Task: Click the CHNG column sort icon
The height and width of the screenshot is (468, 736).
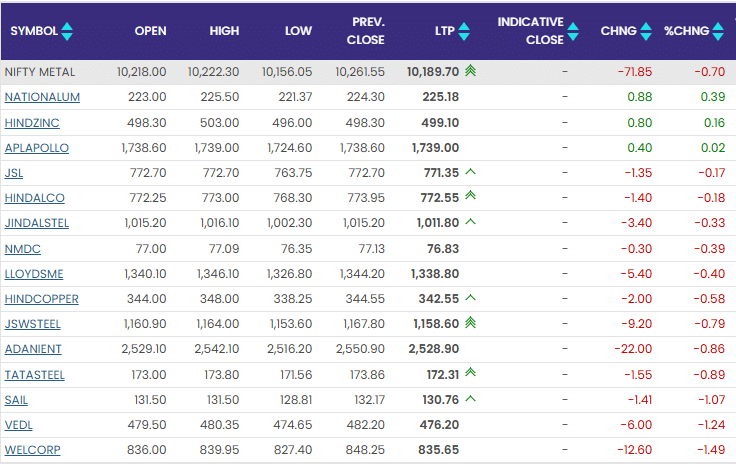Action: click(x=645, y=32)
